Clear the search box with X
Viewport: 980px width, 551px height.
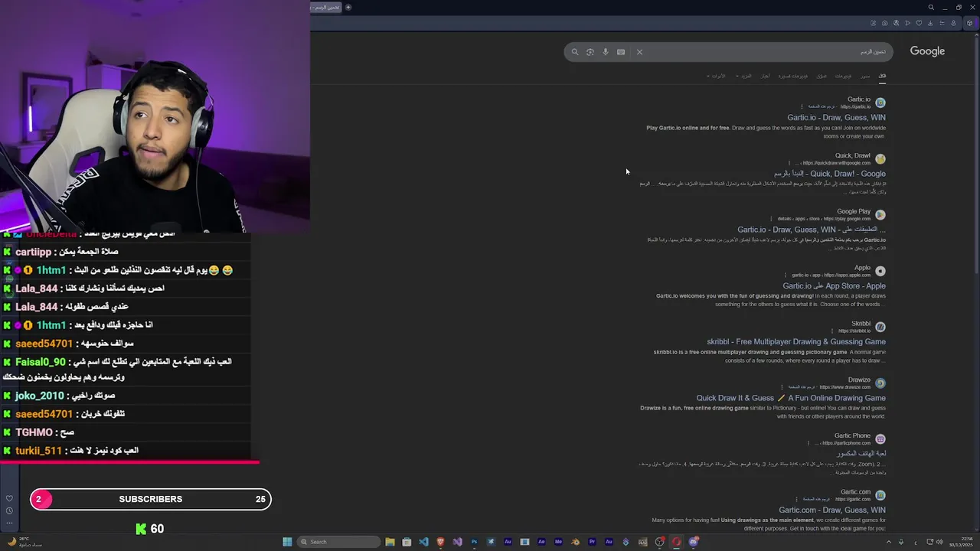pyautogui.click(x=639, y=52)
